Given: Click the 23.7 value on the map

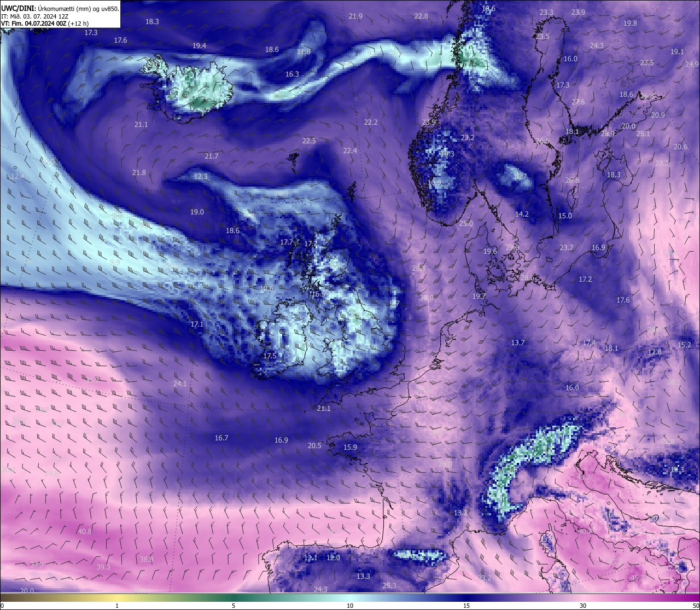Looking at the screenshot, I should pos(567,248).
